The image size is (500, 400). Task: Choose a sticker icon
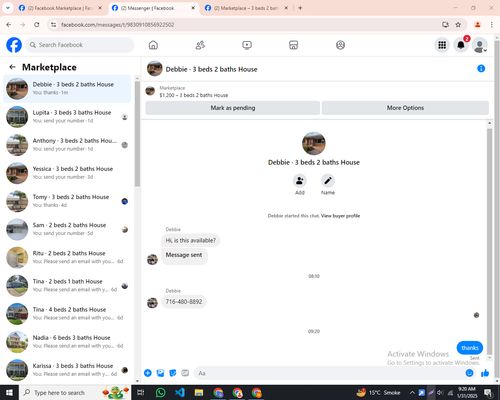coord(173,373)
